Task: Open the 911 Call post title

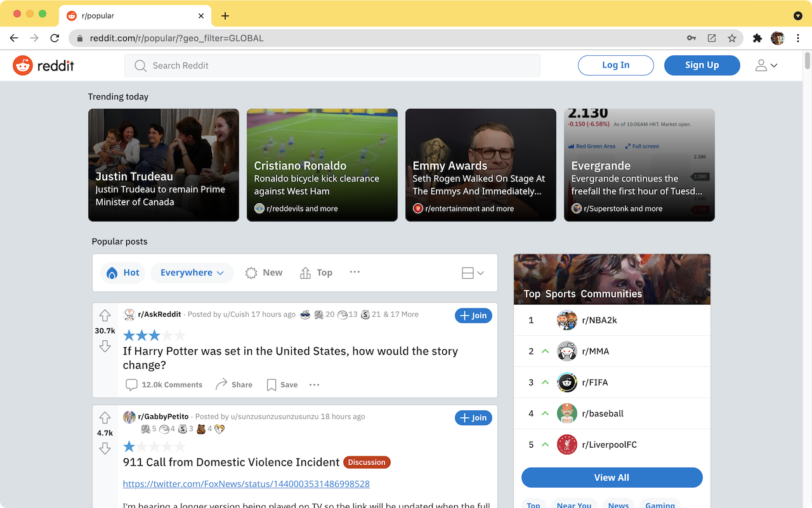Action: coord(232,462)
